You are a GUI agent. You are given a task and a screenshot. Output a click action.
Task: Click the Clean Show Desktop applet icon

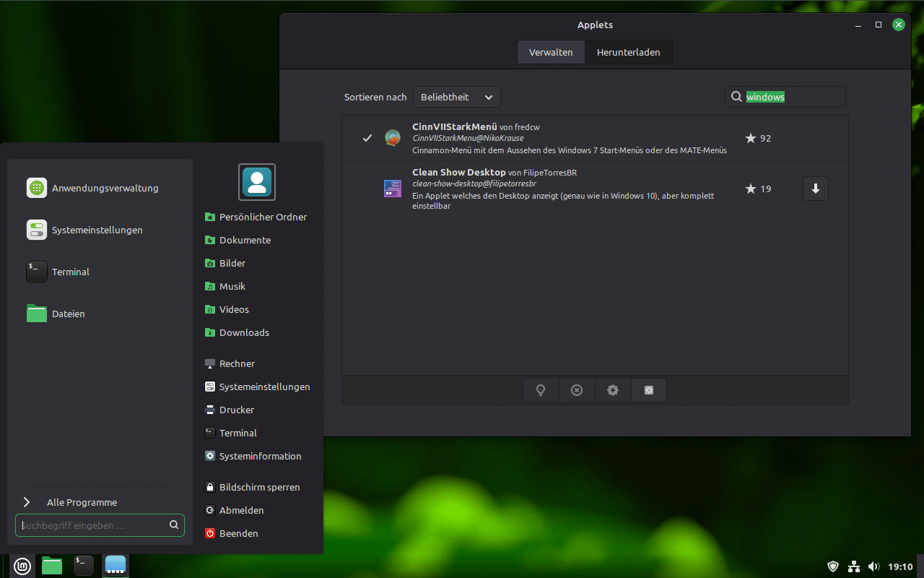[x=392, y=189]
